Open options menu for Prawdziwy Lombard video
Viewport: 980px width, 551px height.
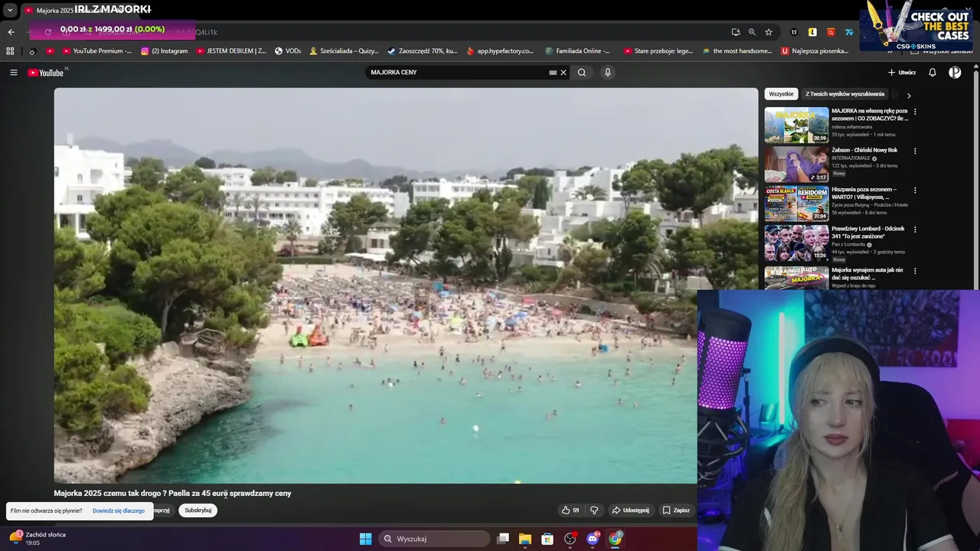pos(915,230)
